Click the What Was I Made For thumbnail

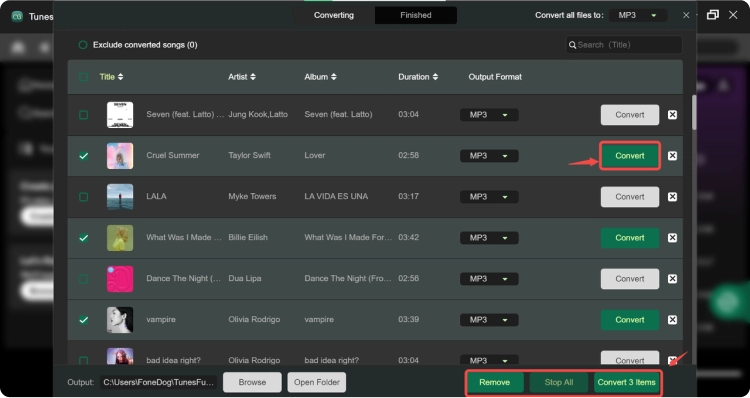pos(120,238)
